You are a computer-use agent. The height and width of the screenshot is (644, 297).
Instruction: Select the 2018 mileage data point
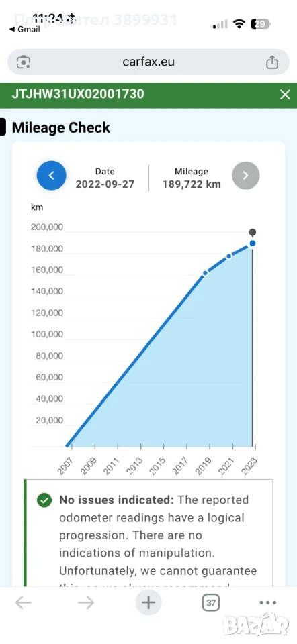[206, 273]
